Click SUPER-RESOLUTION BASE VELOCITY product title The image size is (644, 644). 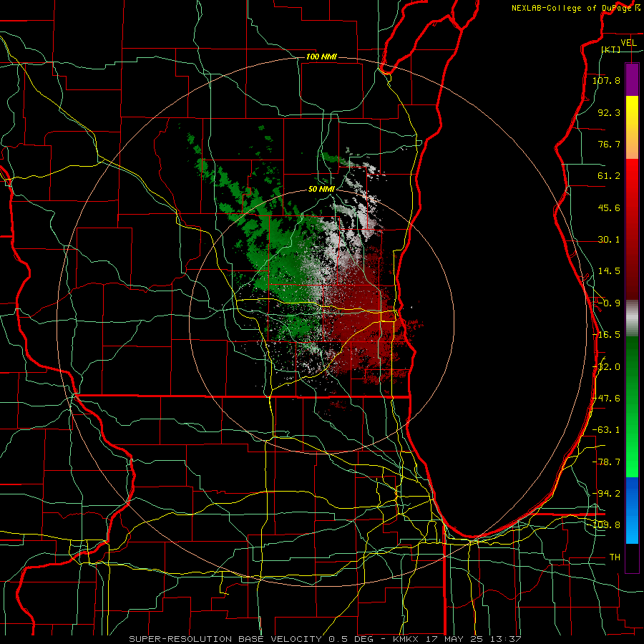click(x=225, y=639)
